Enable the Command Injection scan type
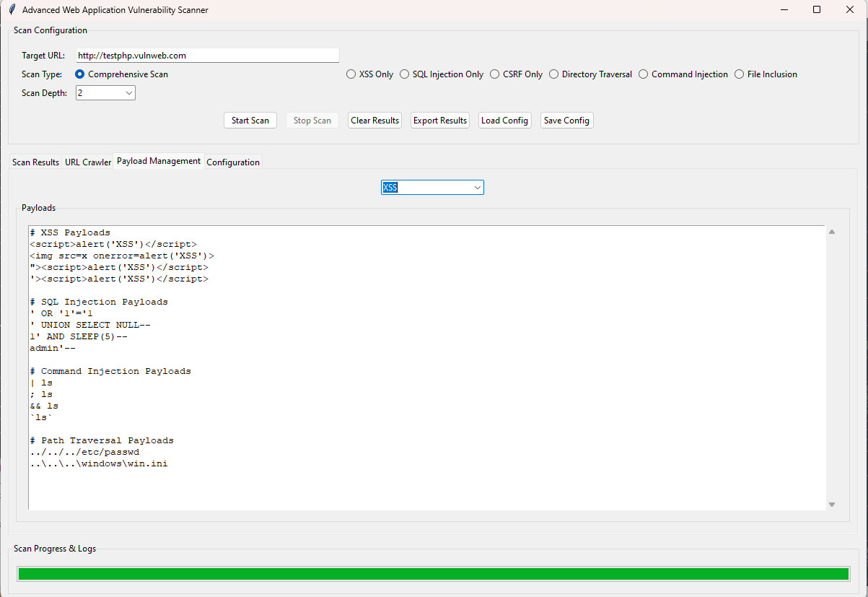Screen dimensions: 868x597 644,74
